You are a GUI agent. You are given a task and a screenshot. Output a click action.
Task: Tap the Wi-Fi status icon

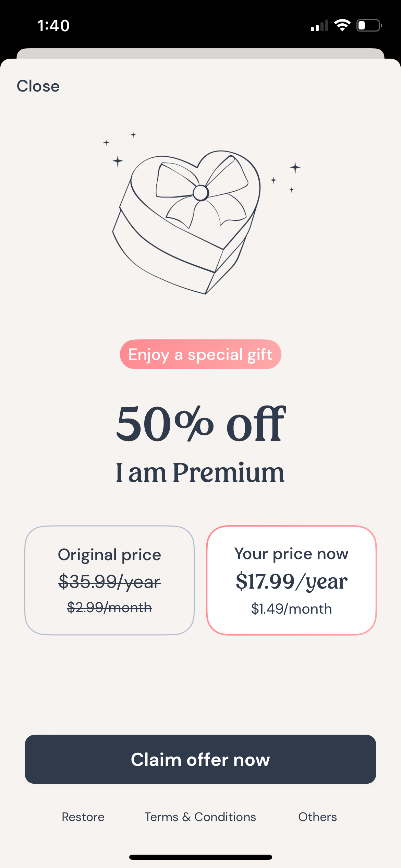click(x=342, y=25)
